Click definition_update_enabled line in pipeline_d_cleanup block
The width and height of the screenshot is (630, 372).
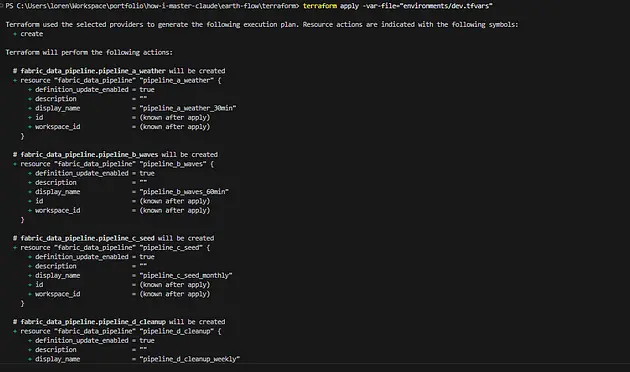(x=91, y=340)
